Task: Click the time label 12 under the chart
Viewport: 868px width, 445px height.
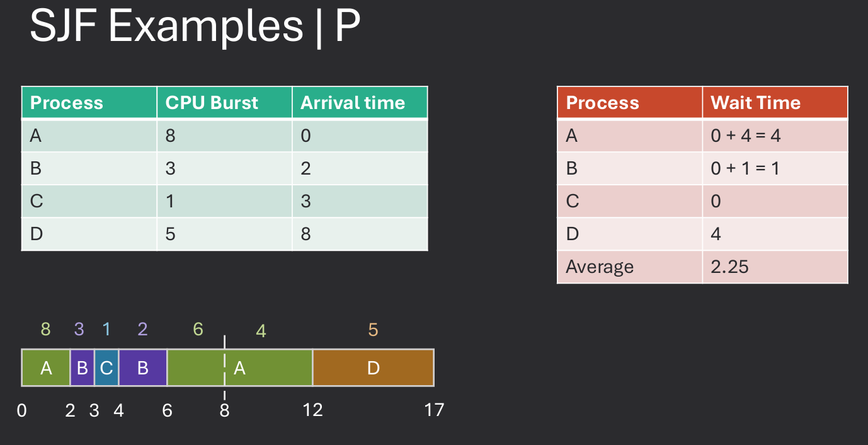Action: click(312, 410)
